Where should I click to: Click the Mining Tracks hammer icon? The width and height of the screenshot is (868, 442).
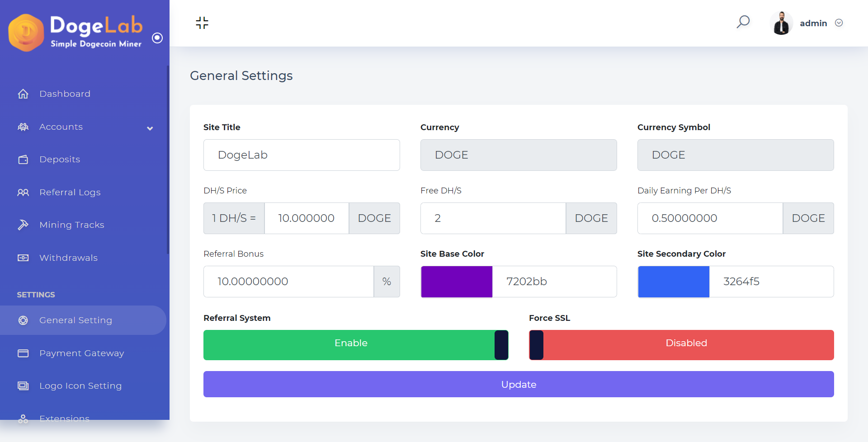coord(23,225)
